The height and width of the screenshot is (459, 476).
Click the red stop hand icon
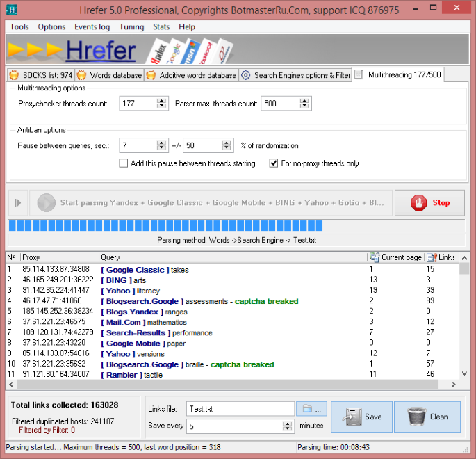pyautogui.click(x=418, y=202)
